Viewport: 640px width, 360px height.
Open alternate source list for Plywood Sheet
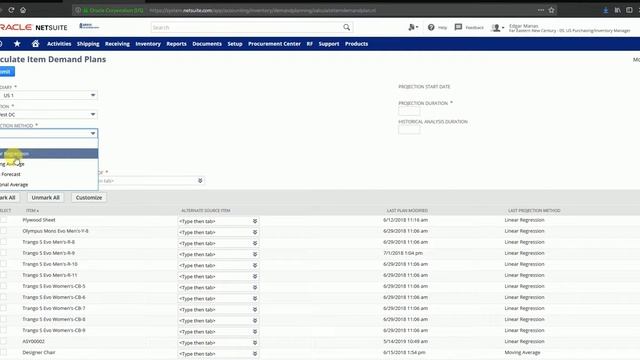coord(255,221)
